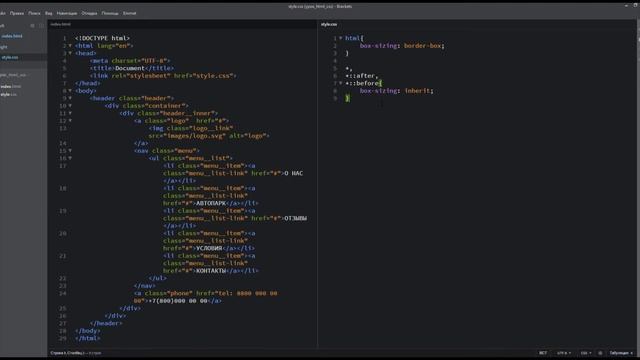Collapse the body tag fold on line 8

70,91
